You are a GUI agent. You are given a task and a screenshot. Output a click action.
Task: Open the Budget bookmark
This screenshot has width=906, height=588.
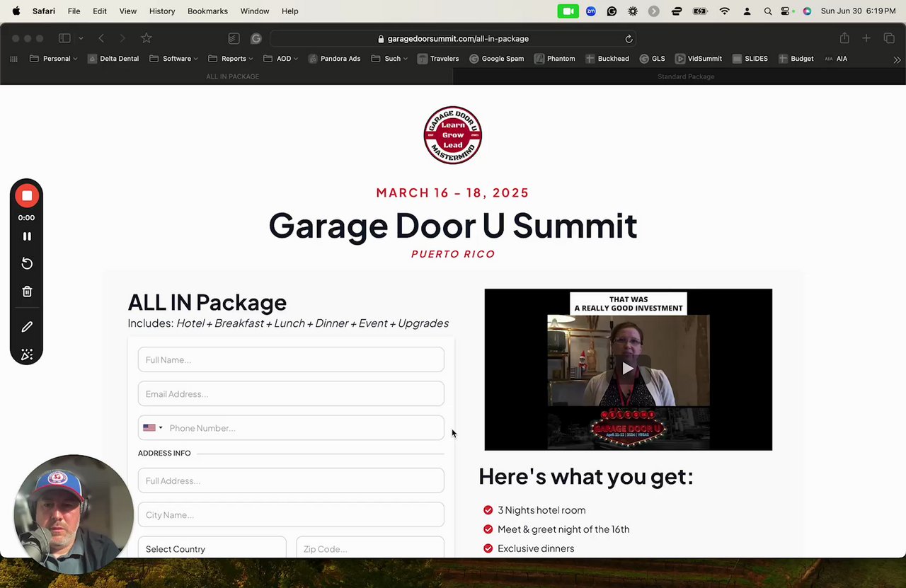pos(796,59)
